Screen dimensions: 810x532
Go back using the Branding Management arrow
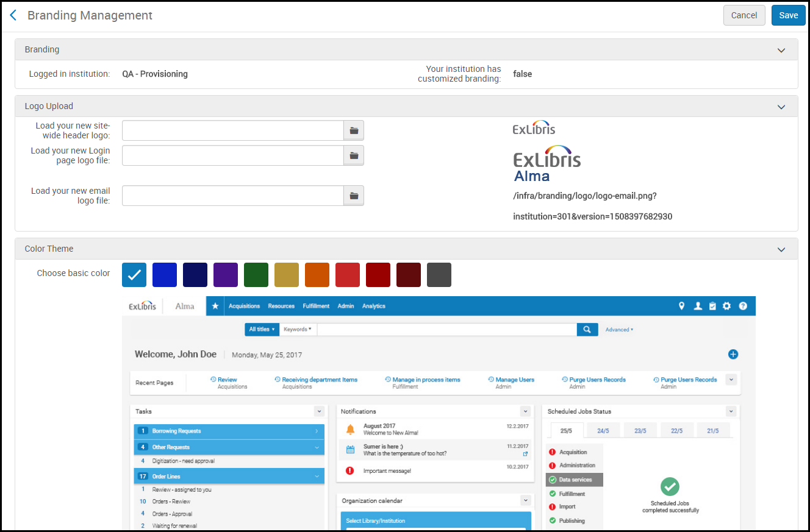click(x=13, y=15)
